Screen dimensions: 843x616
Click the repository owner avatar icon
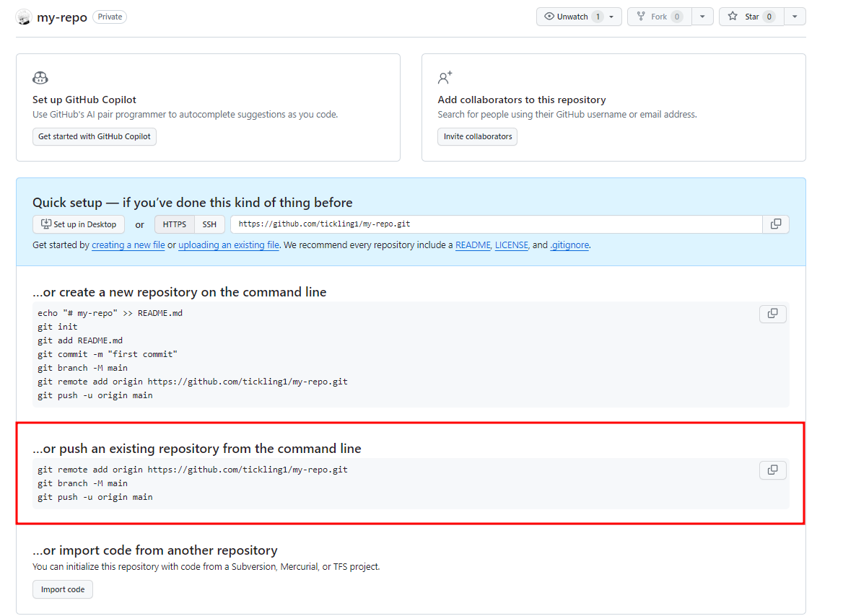coord(24,17)
